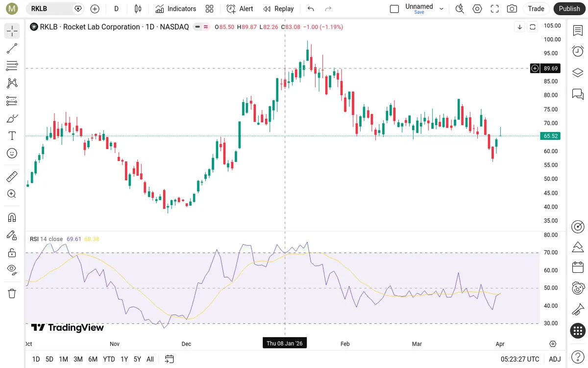Open the screeners radar icon
The height and width of the screenshot is (368, 588).
pos(578,227)
